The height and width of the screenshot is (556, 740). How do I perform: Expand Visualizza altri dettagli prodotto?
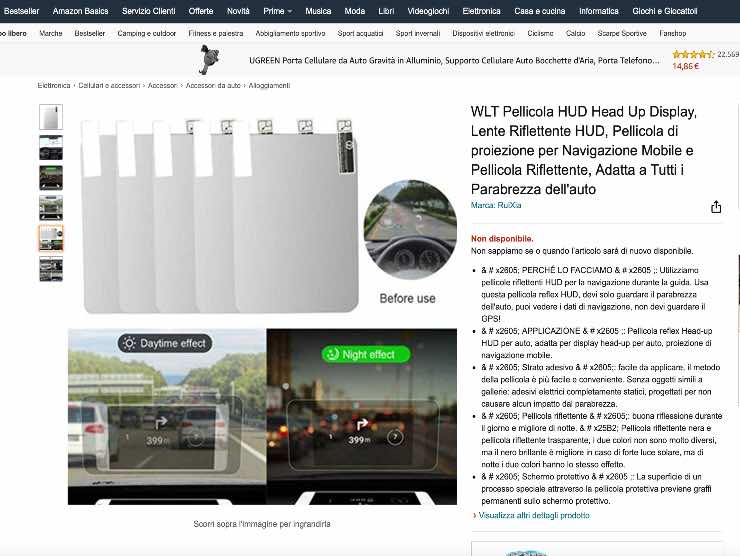pyautogui.click(x=532, y=515)
